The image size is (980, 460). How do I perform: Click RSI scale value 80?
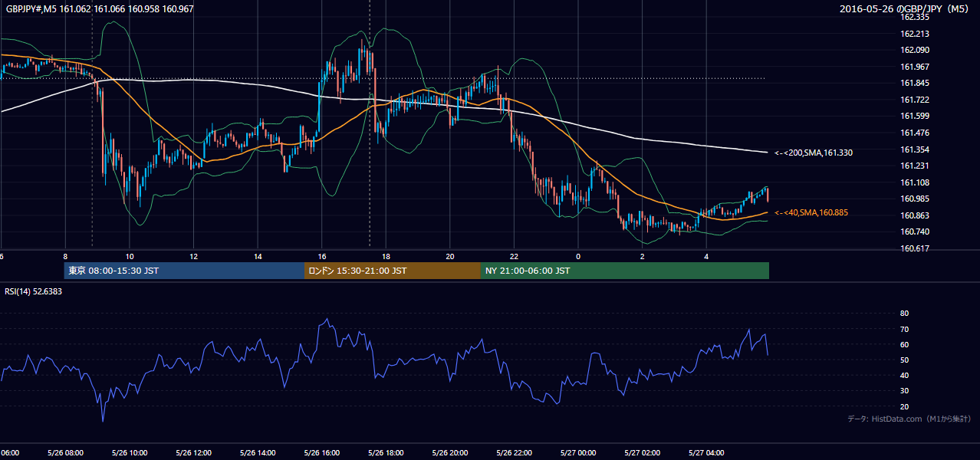tap(904, 314)
